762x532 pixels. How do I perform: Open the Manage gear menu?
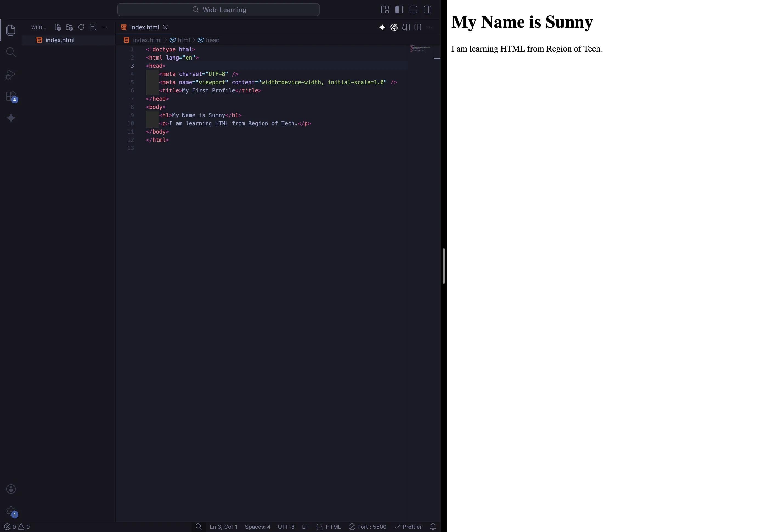(11, 510)
